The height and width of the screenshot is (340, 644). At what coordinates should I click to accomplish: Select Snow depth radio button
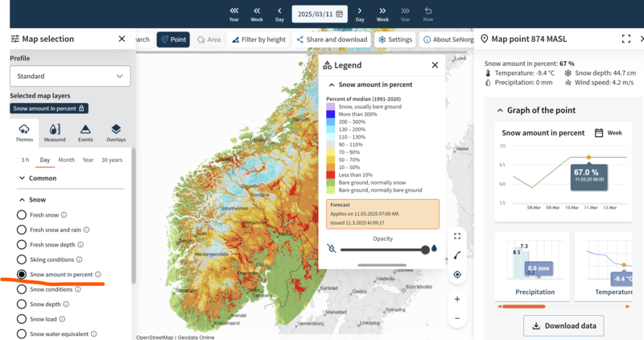(x=22, y=305)
